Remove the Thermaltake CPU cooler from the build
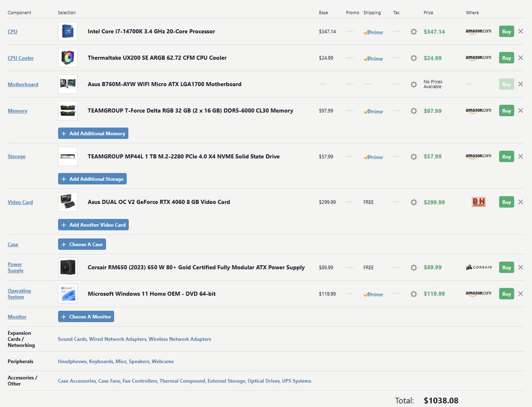Image resolution: width=532 pixels, height=407 pixels. click(x=520, y=58)
